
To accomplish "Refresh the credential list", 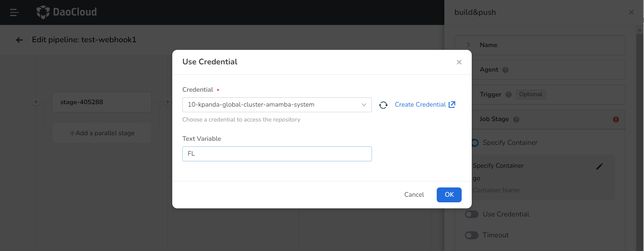I will [383, 105].
